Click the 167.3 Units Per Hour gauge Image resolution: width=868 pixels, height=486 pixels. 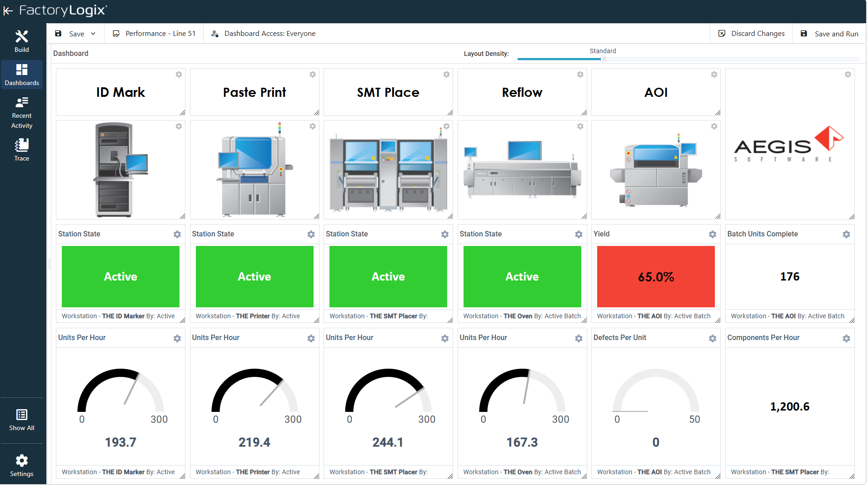click(x=522, y=391)
